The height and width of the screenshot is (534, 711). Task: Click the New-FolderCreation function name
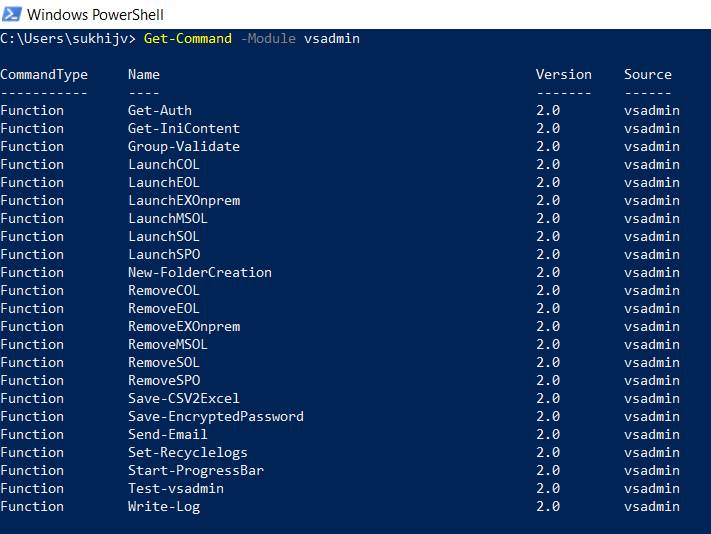200,272
